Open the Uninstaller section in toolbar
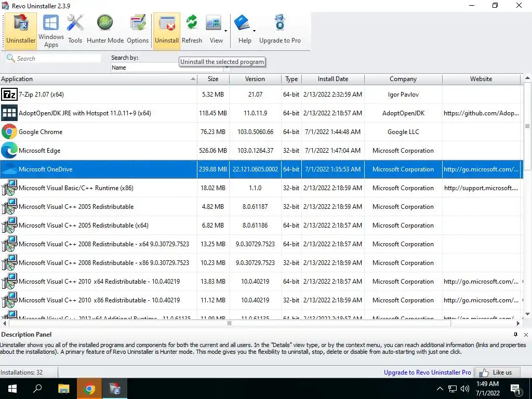 (21, 31)
